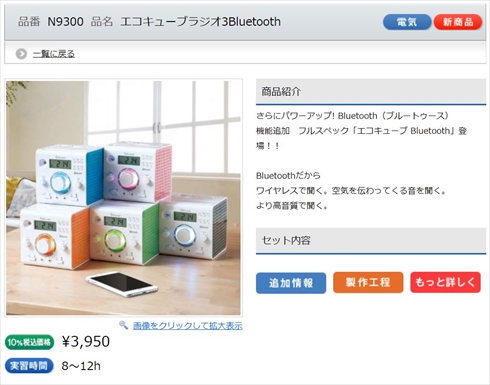Image resolution: width=490 pixels, height=385 pixels.
Task: Click the ¥3,950 price text
Action: 86,342
